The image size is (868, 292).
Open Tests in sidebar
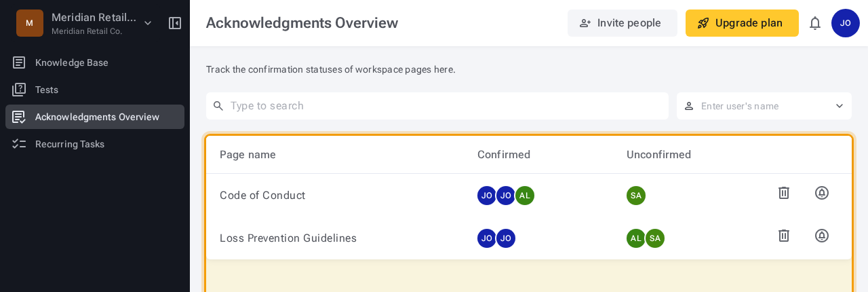coord(95,90)
